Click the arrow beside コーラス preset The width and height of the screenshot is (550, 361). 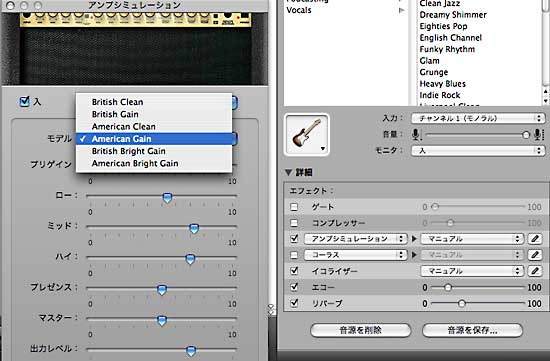coord(414,255)
